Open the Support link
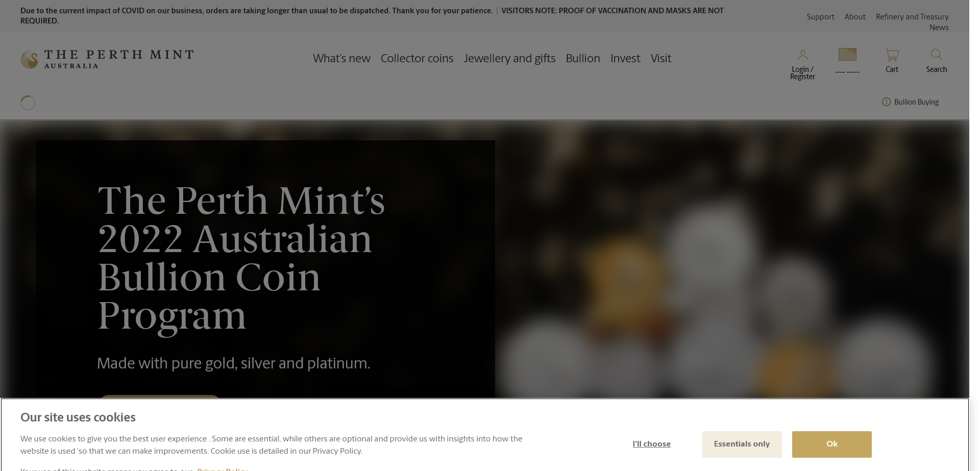 820,17
